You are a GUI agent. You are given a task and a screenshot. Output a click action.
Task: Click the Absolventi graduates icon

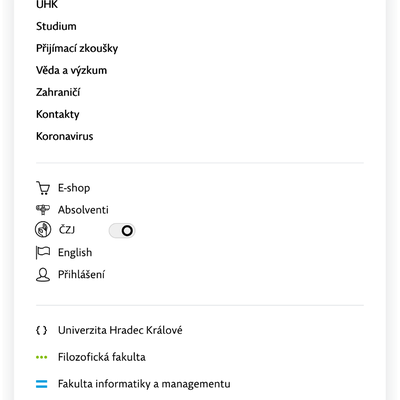coord(43,210)
